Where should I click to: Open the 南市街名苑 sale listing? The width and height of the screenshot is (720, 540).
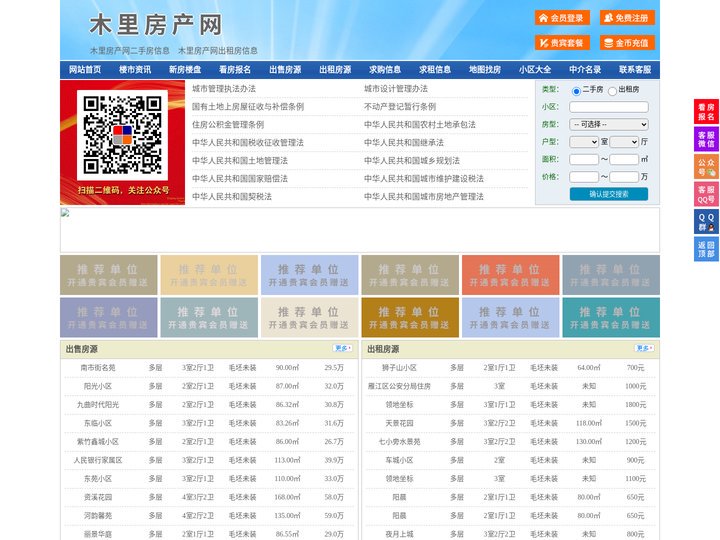click(98, 368)
